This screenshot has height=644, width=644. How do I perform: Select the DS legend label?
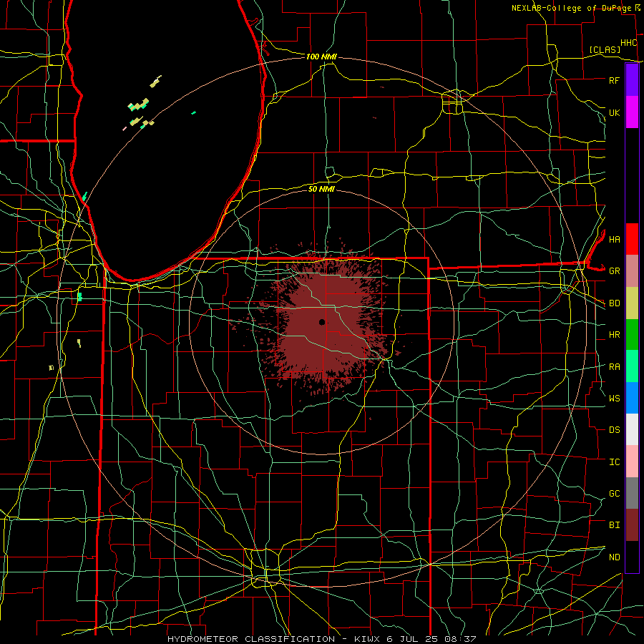615,429
